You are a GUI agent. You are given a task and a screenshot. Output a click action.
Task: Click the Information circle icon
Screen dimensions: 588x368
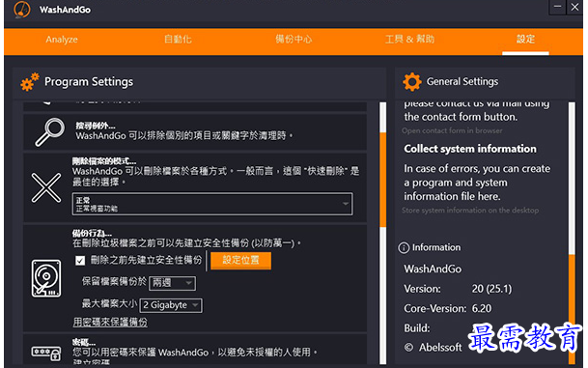click(404, 247)
